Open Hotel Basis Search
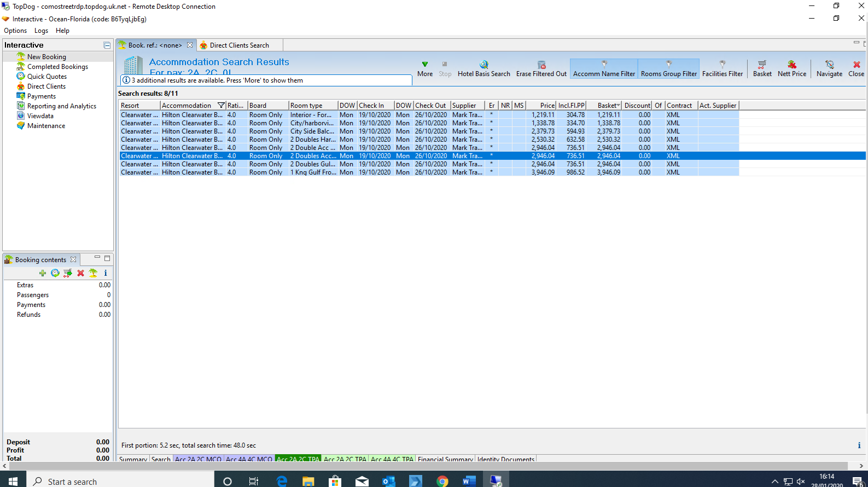Viewport: 868px width, 487px height. click(x=483, y=69)
